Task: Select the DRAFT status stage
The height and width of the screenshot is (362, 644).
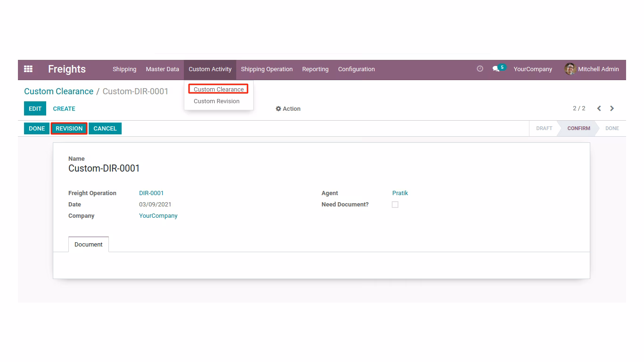Action: (544, 128)
